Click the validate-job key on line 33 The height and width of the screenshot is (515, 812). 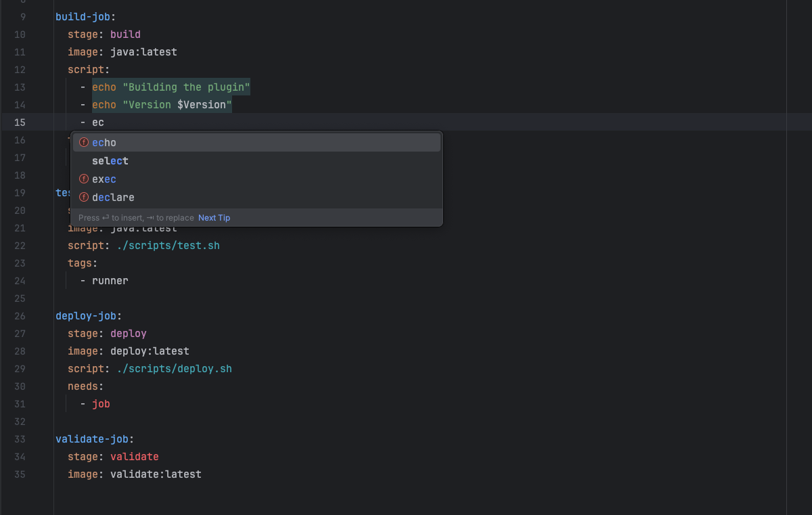(91, 439)
